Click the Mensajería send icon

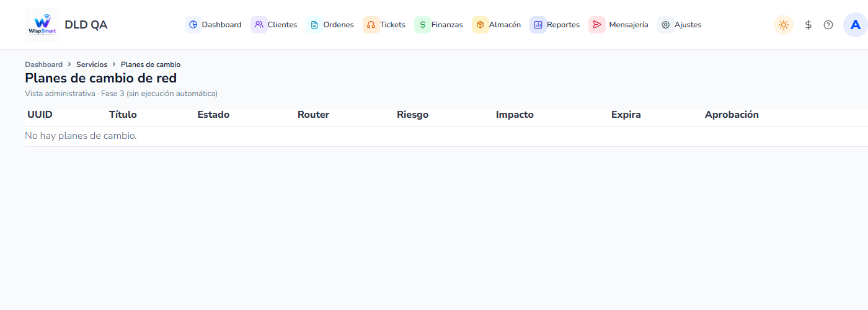pos(597,25)
